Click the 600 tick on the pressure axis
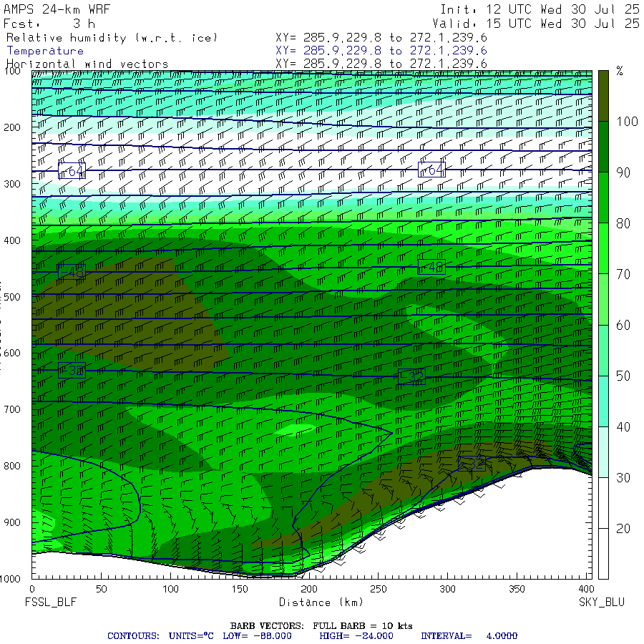The image size is (644, 644). pos(12,353)
